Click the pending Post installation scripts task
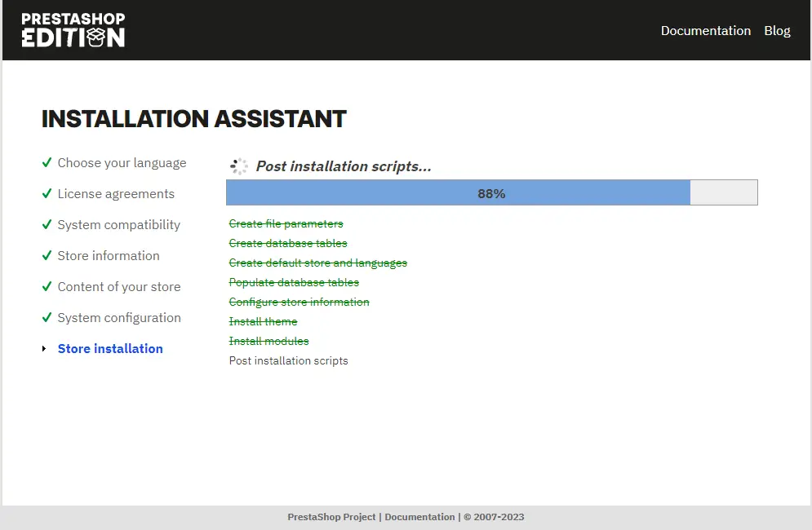The width and height of the screenshot is (812, 530). click(288, 360)
